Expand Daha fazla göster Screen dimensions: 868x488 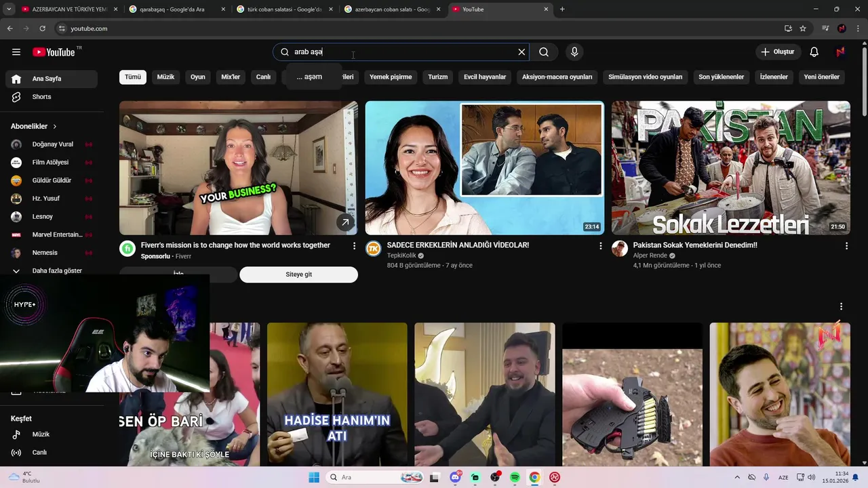pyautogui.click(x=52, y=270)
